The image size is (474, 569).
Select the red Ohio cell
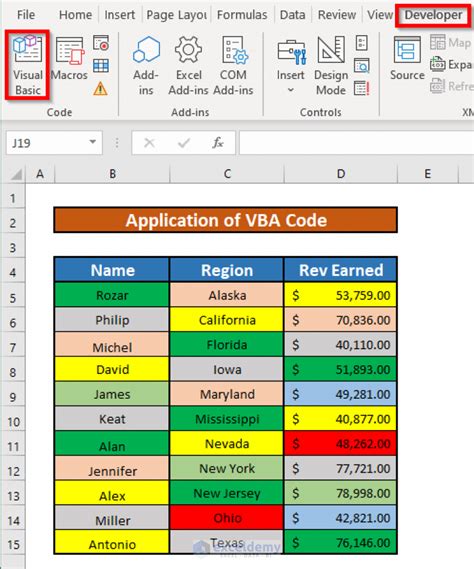click(227, 517)
